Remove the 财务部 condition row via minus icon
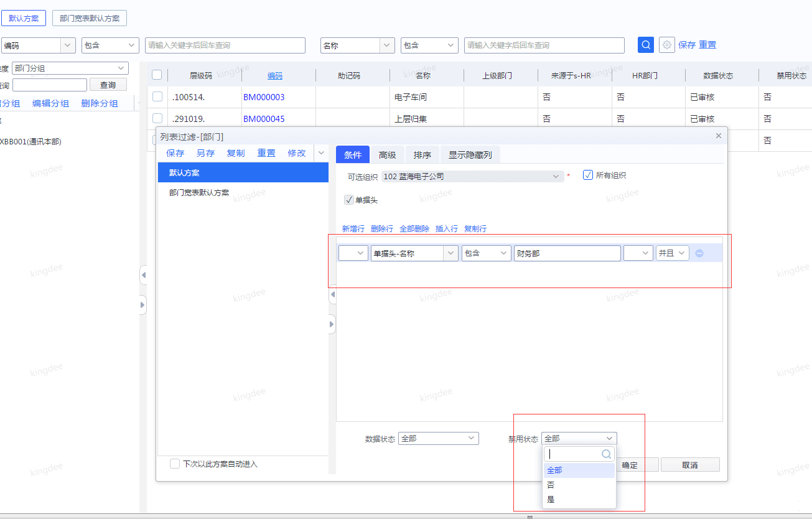The height and width of the screenshot is (519, 812). point(699,253)
